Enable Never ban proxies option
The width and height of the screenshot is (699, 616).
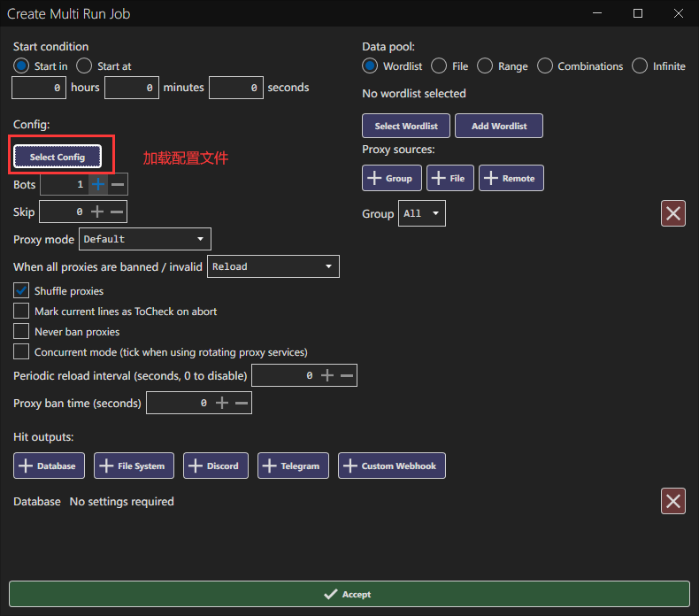tap(21, 331)
